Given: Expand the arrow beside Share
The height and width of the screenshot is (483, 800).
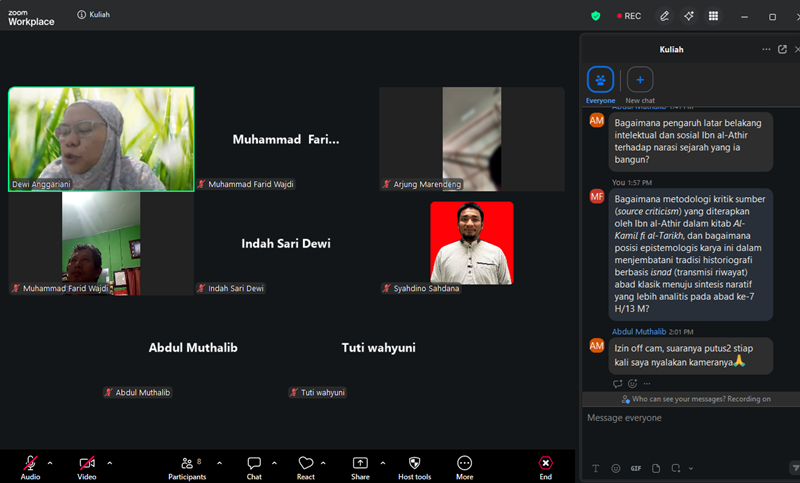Looking at the screenshot, I should tap(383, 463).
